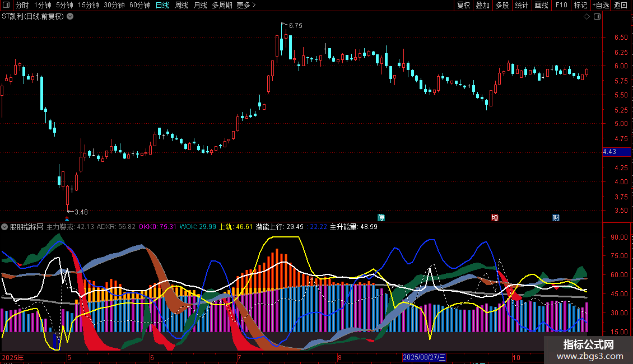Switch to 1分钟 period

[x=43, y=5]
